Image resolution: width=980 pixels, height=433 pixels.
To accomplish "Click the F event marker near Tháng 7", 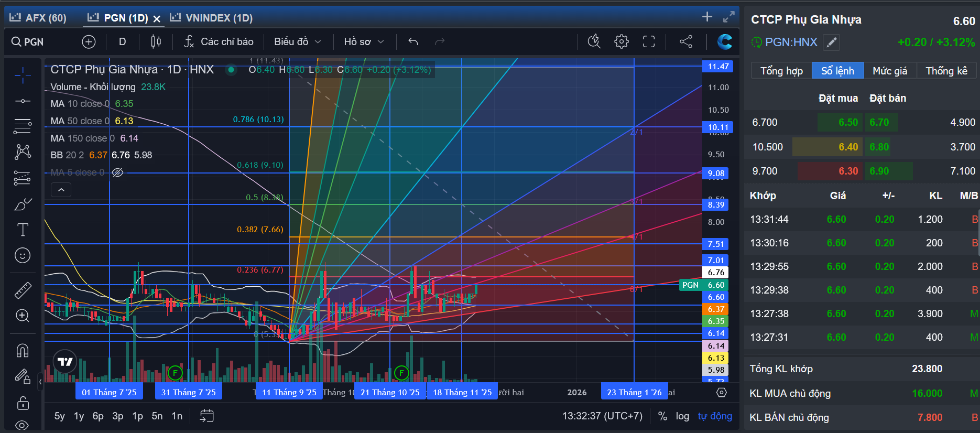I will click(x=175, y=373).
